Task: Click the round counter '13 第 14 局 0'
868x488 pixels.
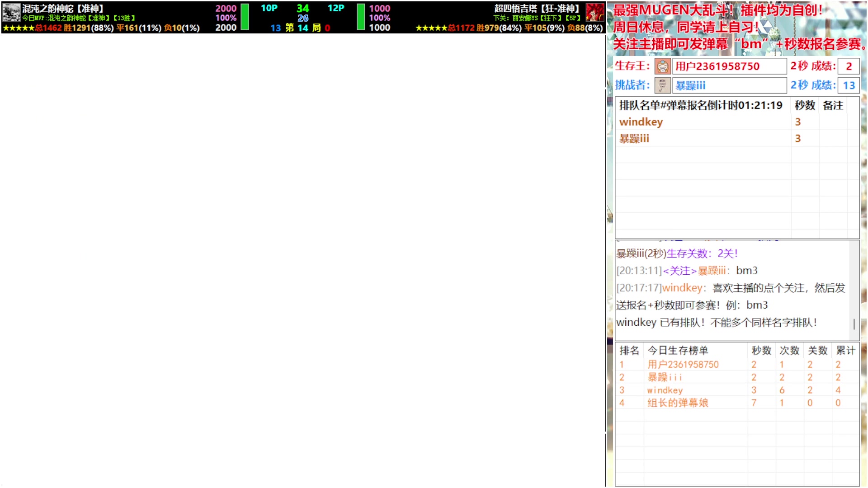Action: pos(300,28)
